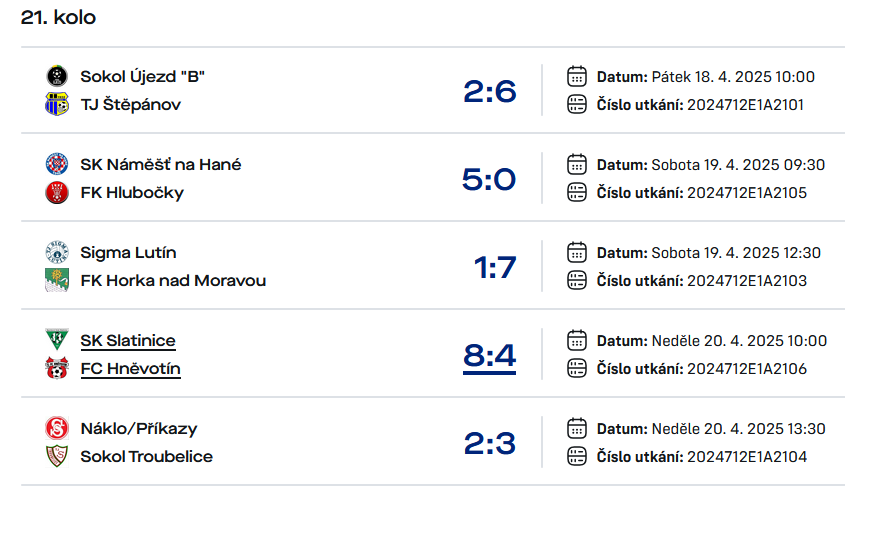This screenshot has width=889, height=535.
Task: Click the SK Slatinice green triangle logo
Action: click(57, 339)
